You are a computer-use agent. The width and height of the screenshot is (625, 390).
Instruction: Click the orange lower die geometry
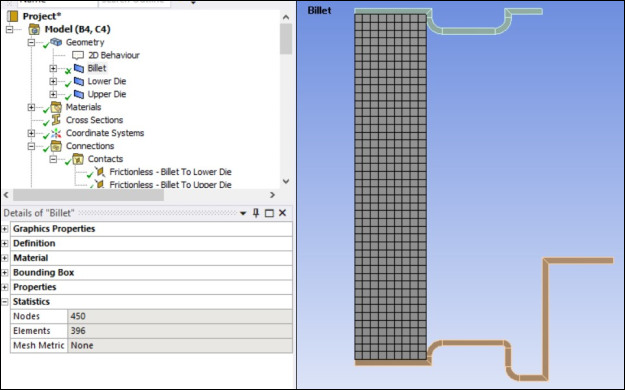(x=546, y=319)
